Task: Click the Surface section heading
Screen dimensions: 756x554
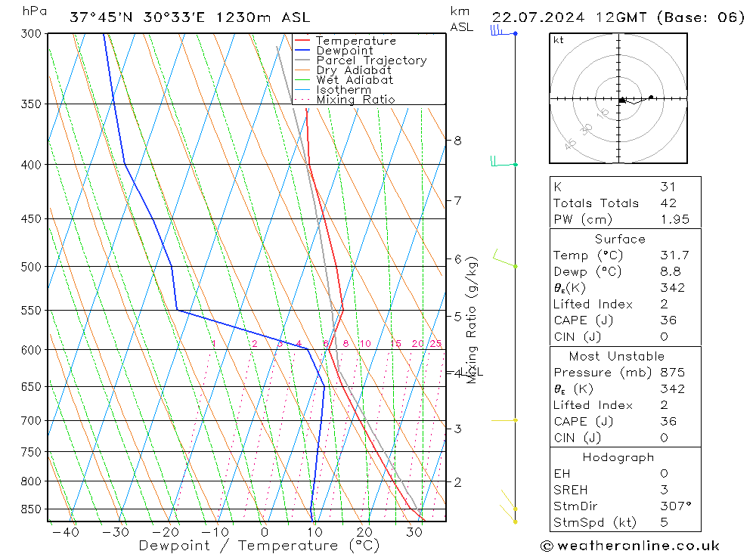Action: [620, 239]
